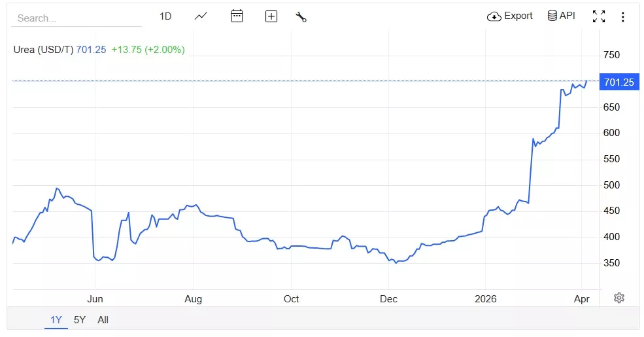Open the line chart type picker
The height and width of the screenshot is (337, 644).
coord(201,16)
